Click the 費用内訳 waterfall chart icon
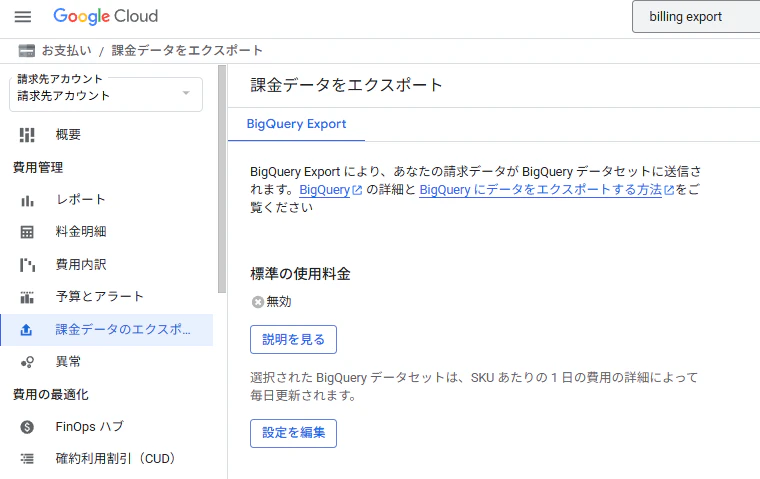The width and height of the screenshot is (760, 479). [27, 265]
